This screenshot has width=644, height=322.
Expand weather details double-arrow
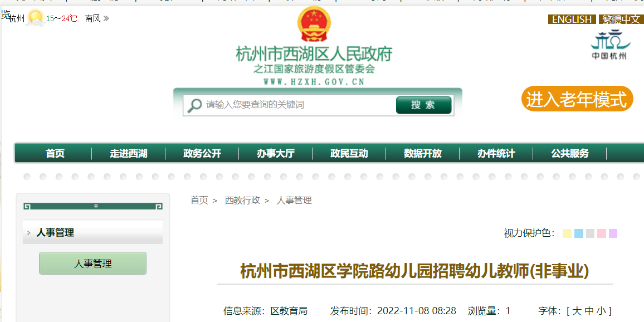pyautogui.click(x=106, y=18)
